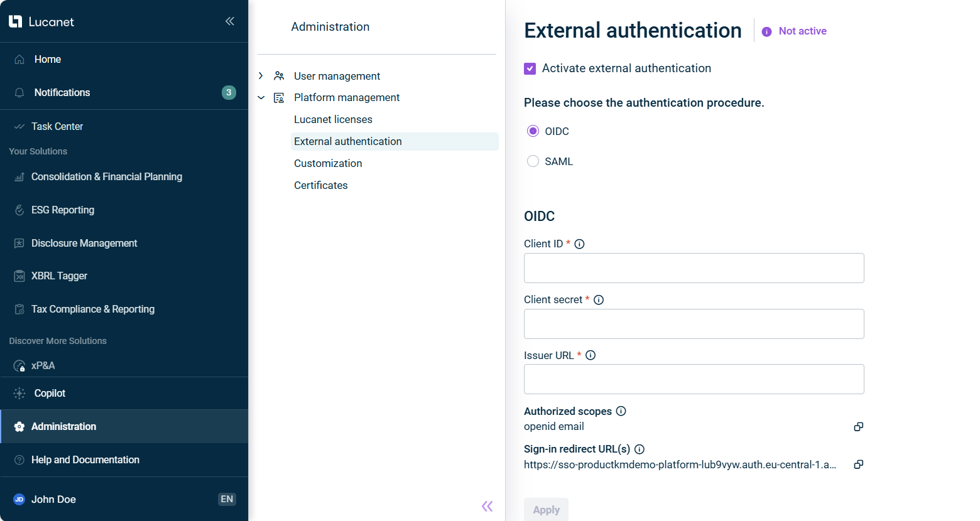Click the Client secret info icon
Screen dimensions: 980x521
pyautogui.click(x=599, y=300)
